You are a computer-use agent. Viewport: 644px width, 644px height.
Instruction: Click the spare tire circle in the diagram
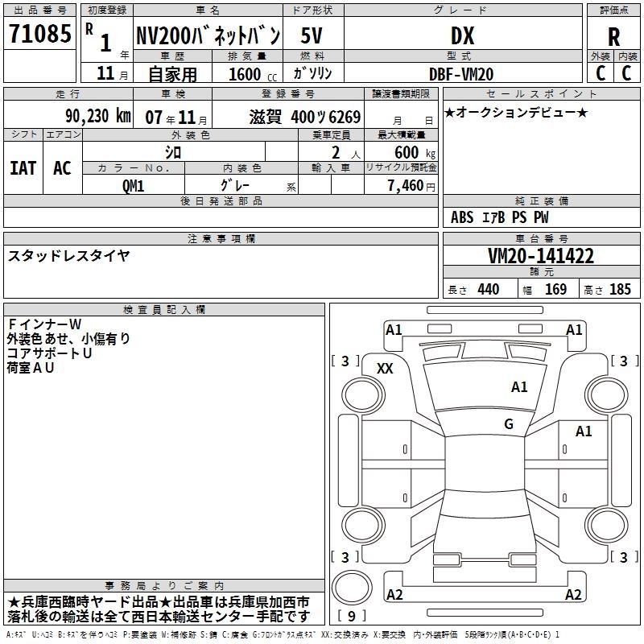point(352,588)
